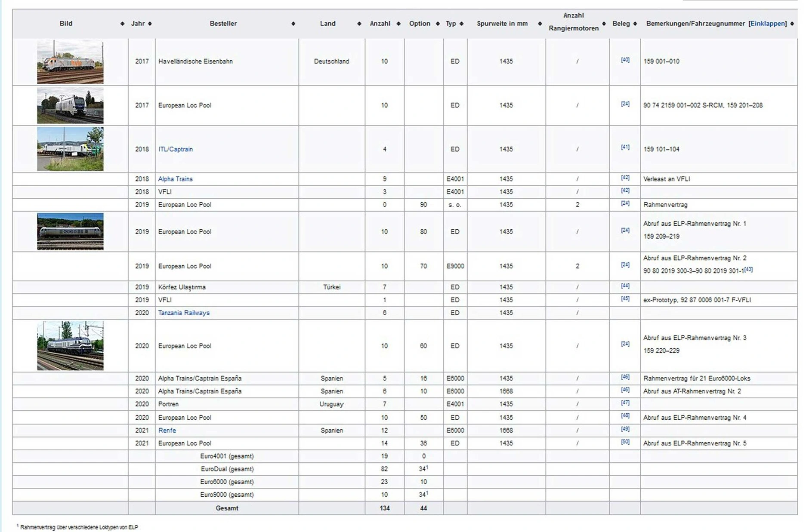Open reference 50 in the 2021 ELP row

coord(625,442)
